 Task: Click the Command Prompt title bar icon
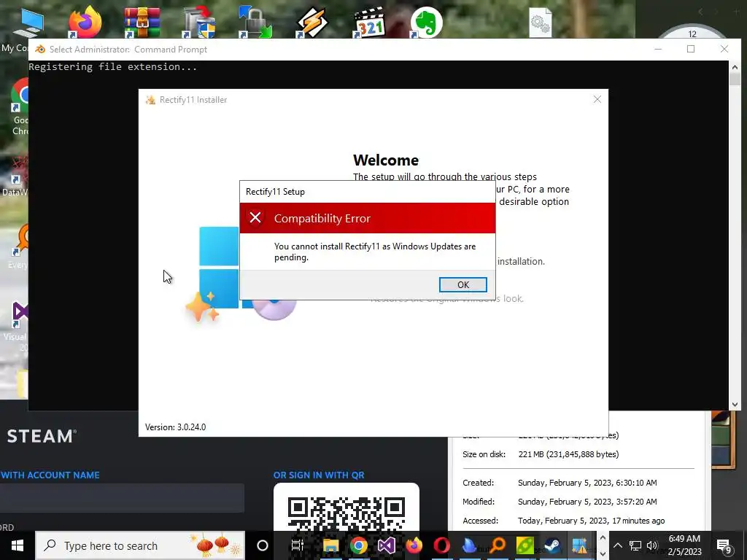point(40,49)
